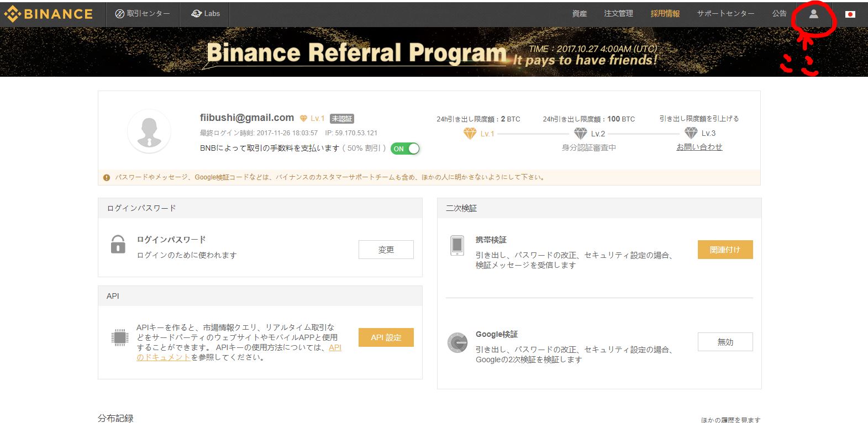Click the 携帯検証 heading
The width and height of the screenshot is (868, 423).
click(491, 240)
